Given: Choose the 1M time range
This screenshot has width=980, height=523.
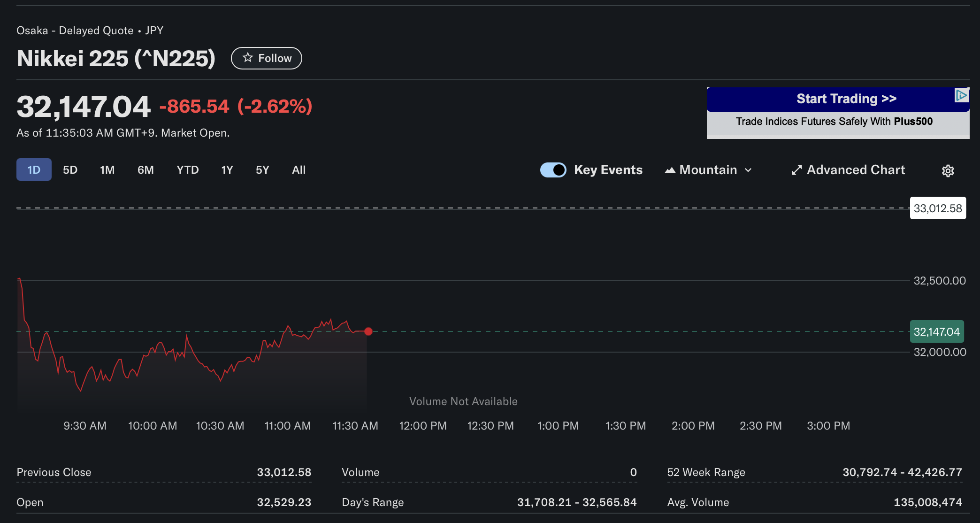Looking at the screenshot, I should [x=107, y=170].
